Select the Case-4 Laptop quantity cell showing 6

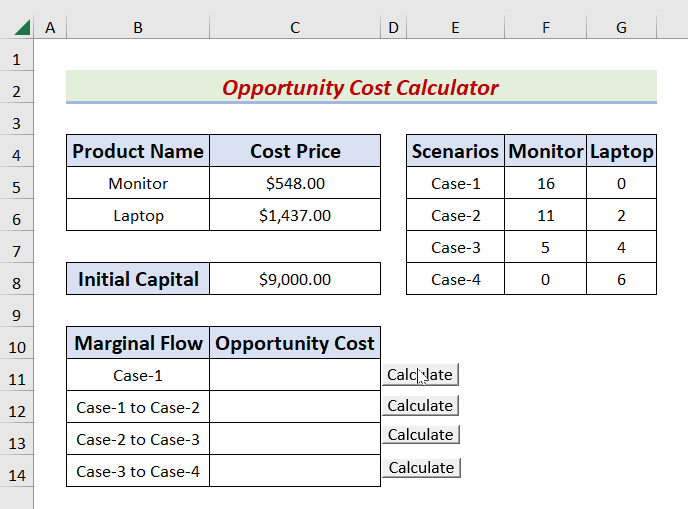pyautogui.click(x=621, y=279)
